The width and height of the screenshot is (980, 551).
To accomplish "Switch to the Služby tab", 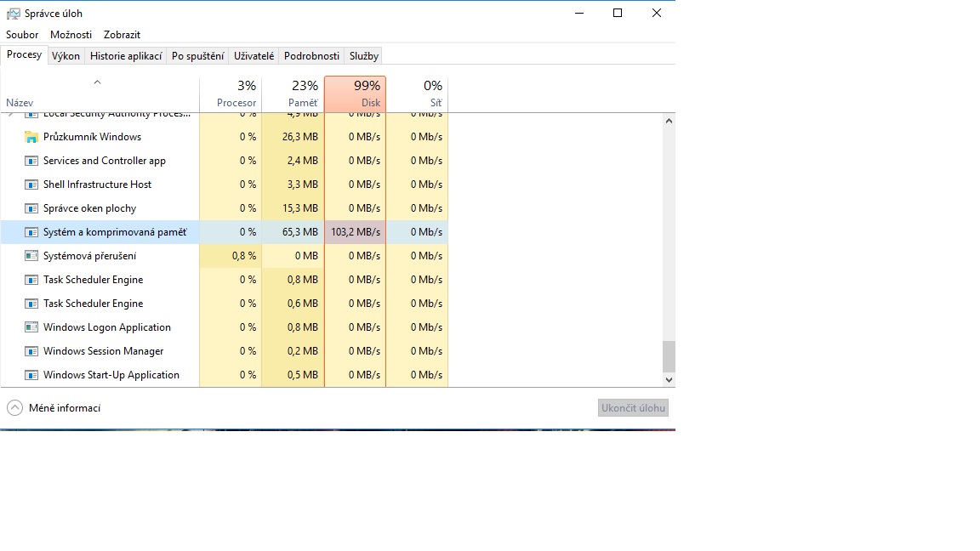I will [364, 55].
